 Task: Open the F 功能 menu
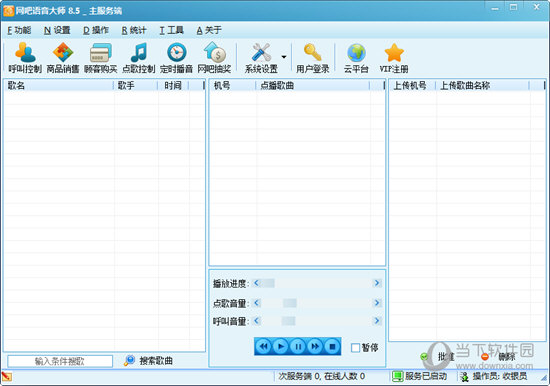[19, 30]
